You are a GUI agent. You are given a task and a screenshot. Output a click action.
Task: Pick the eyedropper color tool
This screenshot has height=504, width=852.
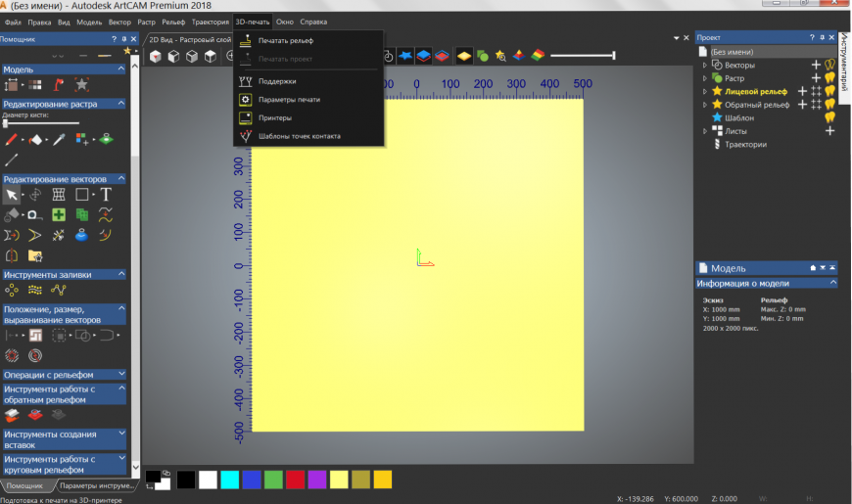pos(59,140)
